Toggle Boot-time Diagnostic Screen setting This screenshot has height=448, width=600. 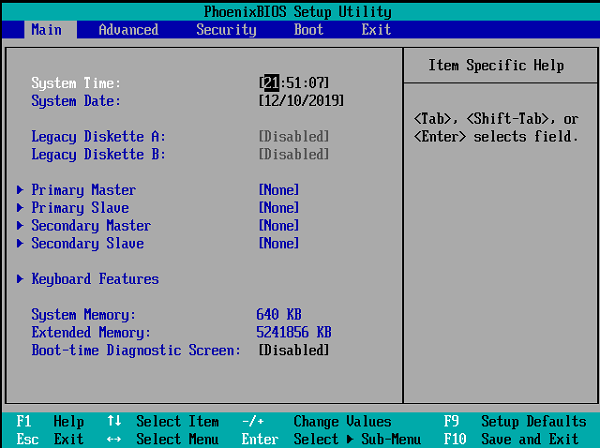[x=293, y=350]
